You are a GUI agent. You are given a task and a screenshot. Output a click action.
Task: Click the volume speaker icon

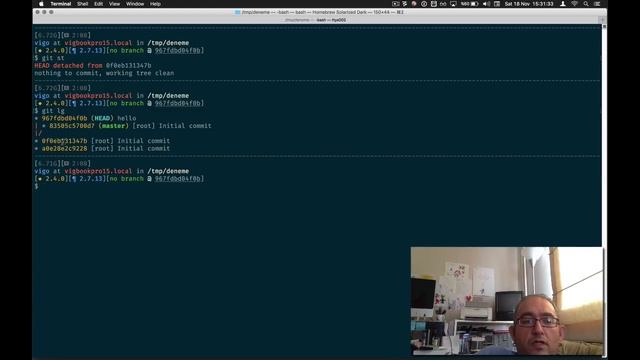click(x=487, y=4)
